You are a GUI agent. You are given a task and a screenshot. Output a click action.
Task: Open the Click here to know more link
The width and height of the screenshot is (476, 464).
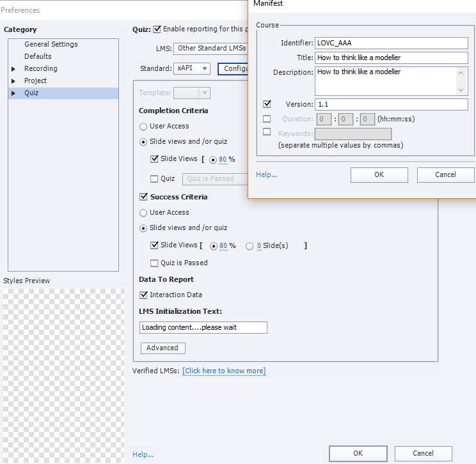pyautogui.click(x=224, y=371)
